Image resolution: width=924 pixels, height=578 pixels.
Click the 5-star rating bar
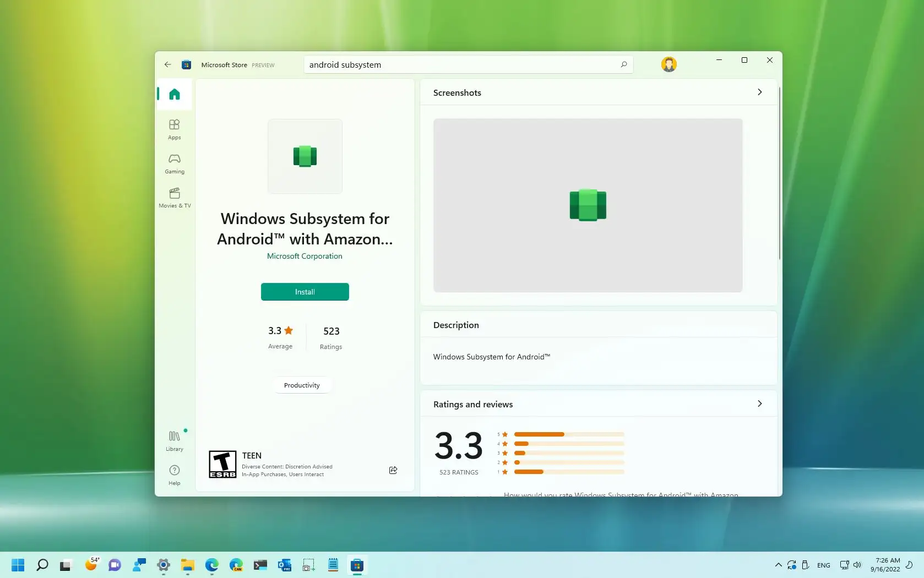(x=569, y=434)
